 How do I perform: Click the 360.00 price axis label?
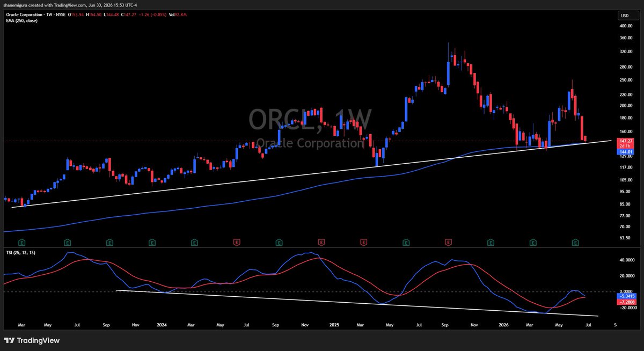[626, 38]
